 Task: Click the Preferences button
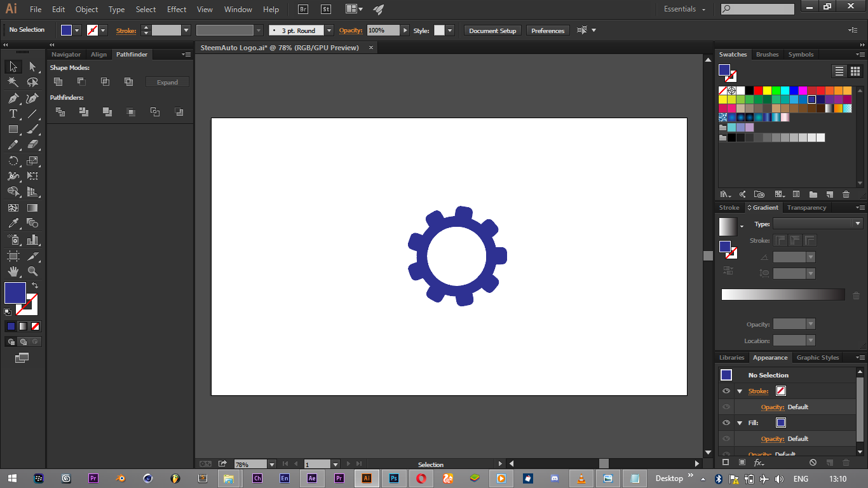point(547,30)
